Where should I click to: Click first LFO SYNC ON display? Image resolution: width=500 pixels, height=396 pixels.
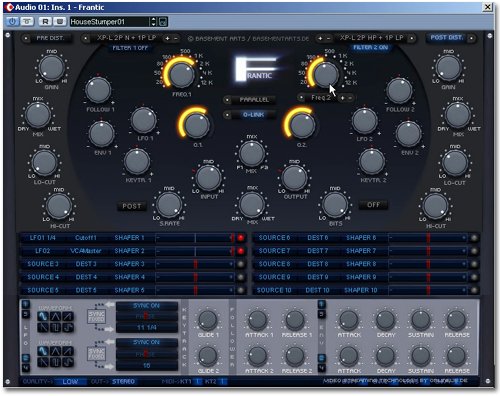tap(147, 306)
